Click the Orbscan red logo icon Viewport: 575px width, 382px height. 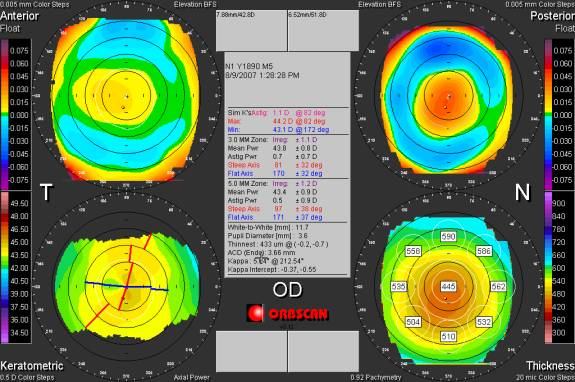(x=255, y=313)
